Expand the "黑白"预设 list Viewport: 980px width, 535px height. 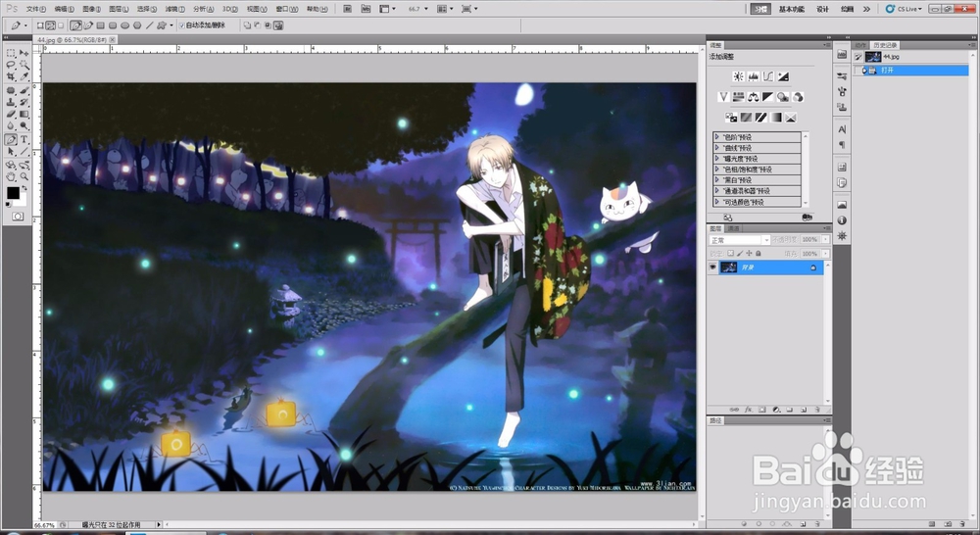[717, 180]
